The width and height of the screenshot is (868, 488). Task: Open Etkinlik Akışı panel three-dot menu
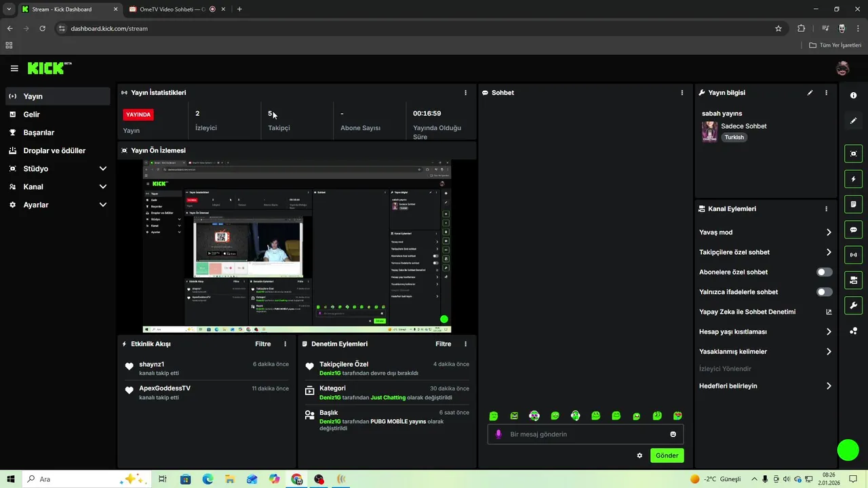tap(285, 344)
